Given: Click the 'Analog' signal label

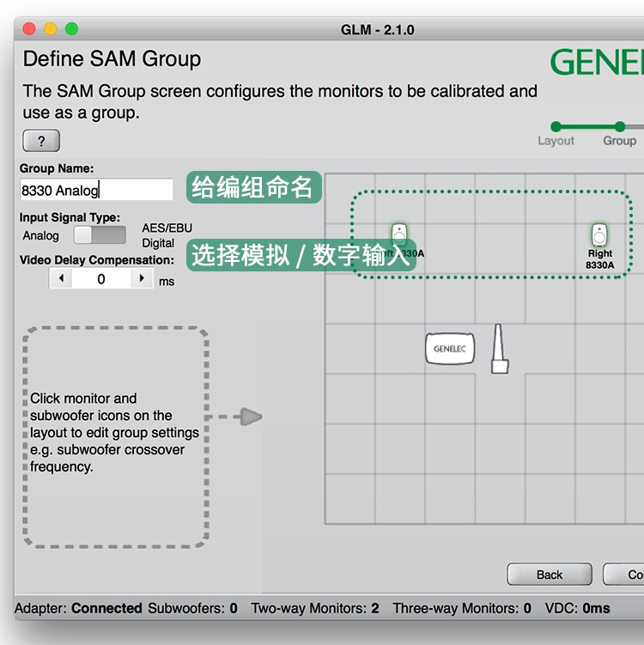Looking at the screenshot, I should point(40,235).
